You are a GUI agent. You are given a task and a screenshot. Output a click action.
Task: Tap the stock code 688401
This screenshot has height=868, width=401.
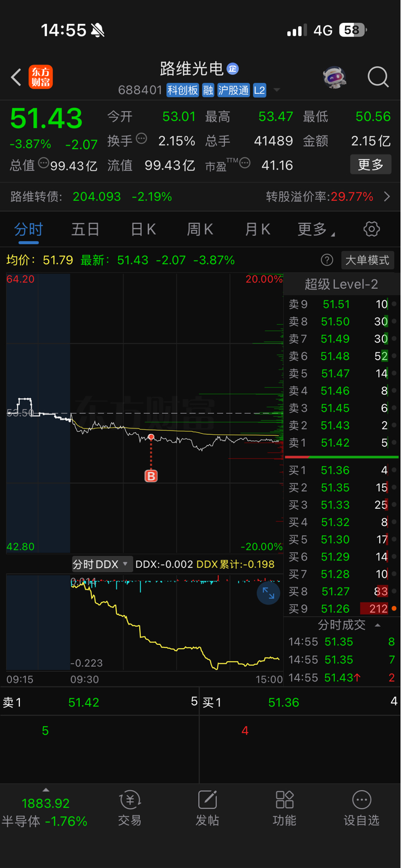(140, 90)
